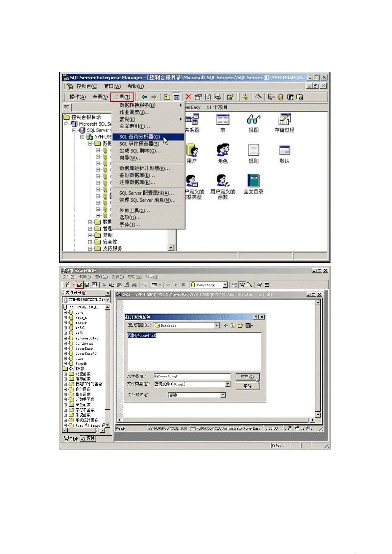Click the 取消 button in the dialog
The image size is (392, 554).
[248, 386]
